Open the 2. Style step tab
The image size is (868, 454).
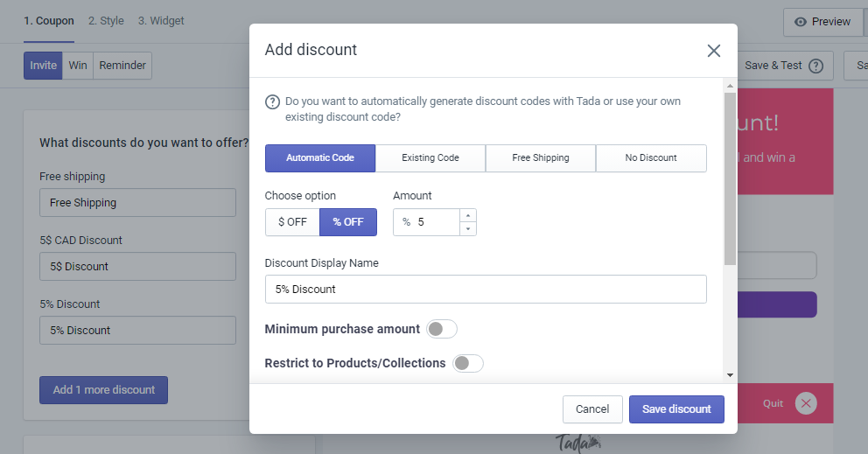pos(106,21)
